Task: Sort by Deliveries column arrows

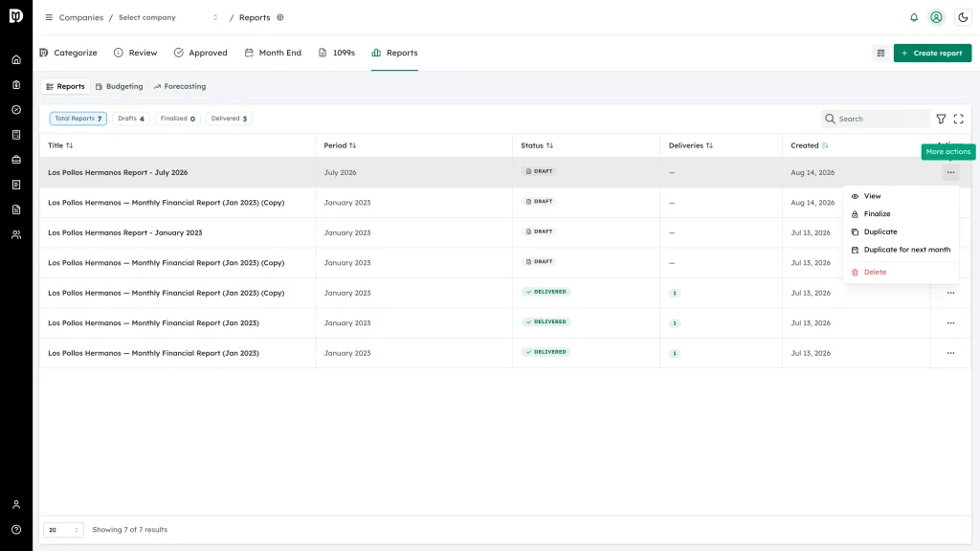Action: point(709,145)
